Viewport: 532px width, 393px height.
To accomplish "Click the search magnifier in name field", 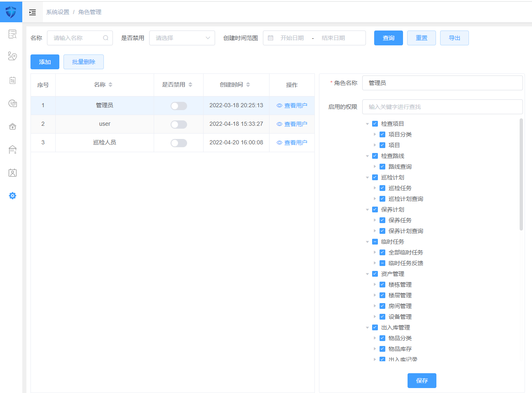I will click(105, 38).
